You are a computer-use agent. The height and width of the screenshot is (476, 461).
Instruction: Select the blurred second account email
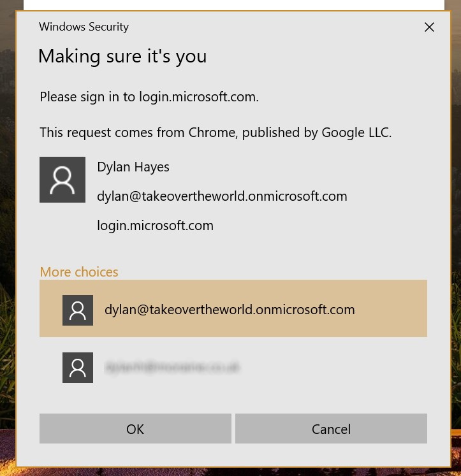tap(172, 366)
